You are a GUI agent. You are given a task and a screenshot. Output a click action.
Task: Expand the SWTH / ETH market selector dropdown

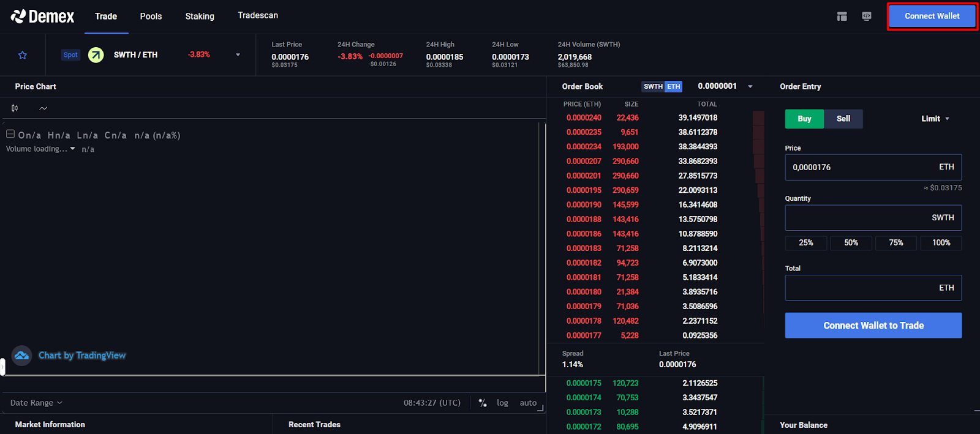238,55
